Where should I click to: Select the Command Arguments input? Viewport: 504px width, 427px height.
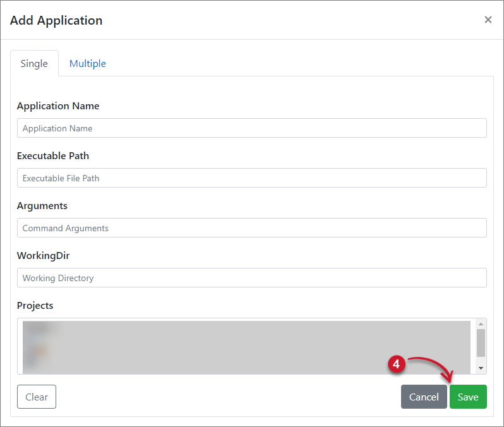click(x=251, y=227)
